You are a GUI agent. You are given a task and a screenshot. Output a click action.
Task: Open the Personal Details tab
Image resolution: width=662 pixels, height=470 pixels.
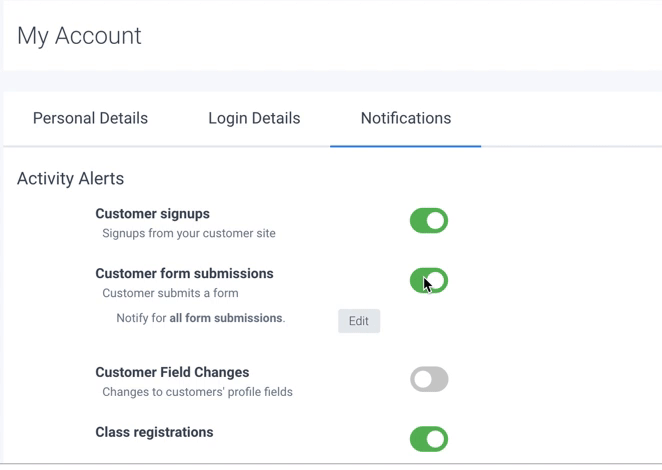point(90,118)
